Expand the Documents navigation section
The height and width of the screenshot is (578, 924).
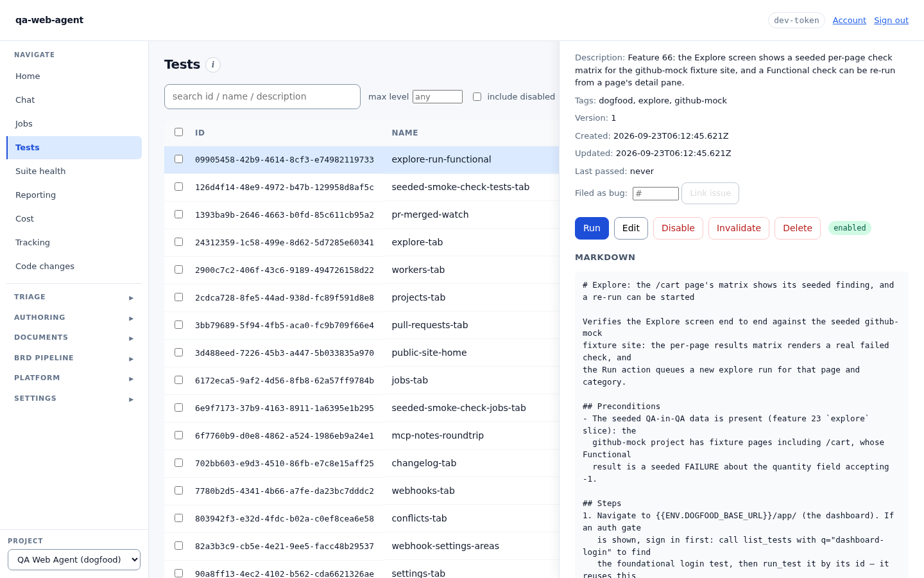74,338
